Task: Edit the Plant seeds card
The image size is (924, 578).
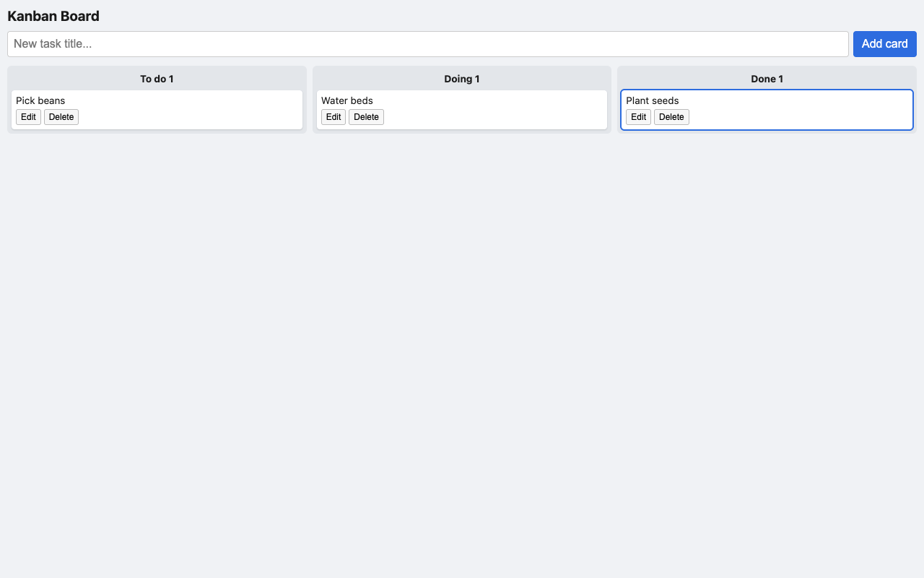Action: [638, 117]
